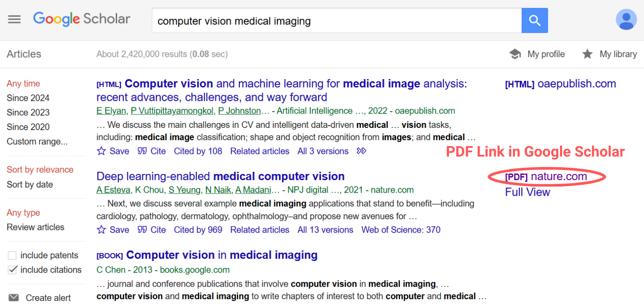This screenshot has height=304, width=644.
Task: Filter results to Review articles
Action: pyautogui.click(x=35, y=227)
